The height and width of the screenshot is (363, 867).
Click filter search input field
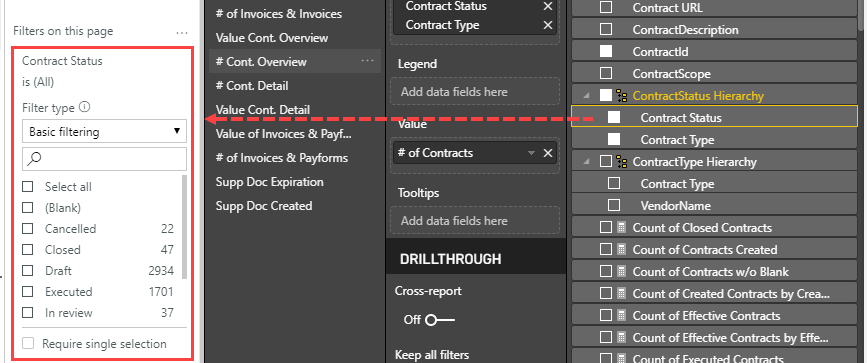click(105, 159)
